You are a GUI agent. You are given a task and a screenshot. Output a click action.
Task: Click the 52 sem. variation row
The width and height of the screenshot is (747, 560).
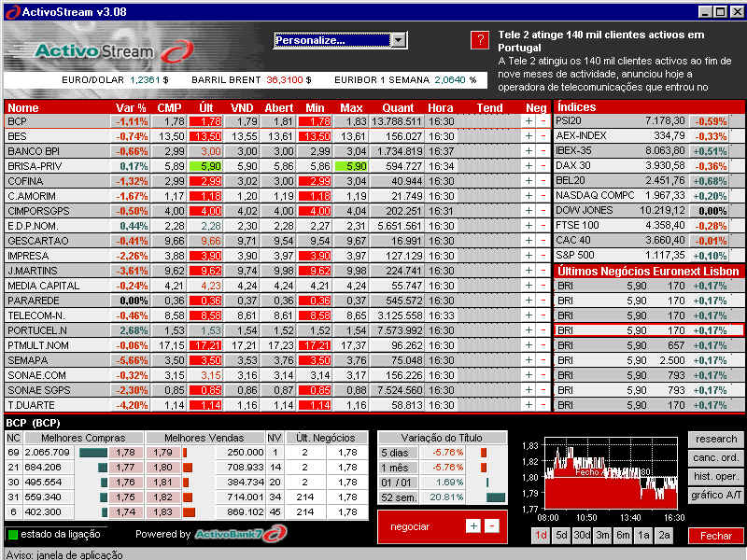(x=442, y=497)
